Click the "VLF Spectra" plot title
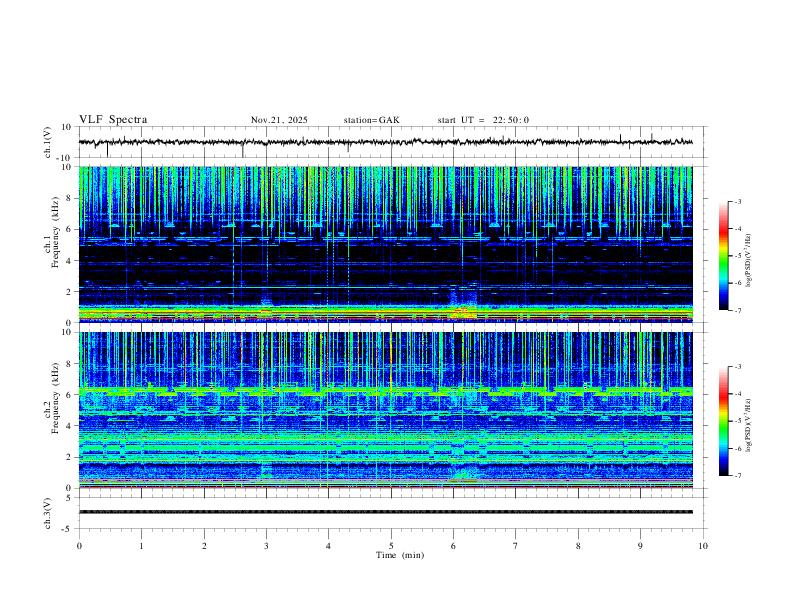Screen dimensions: 792x612 [x=113, y=120]
